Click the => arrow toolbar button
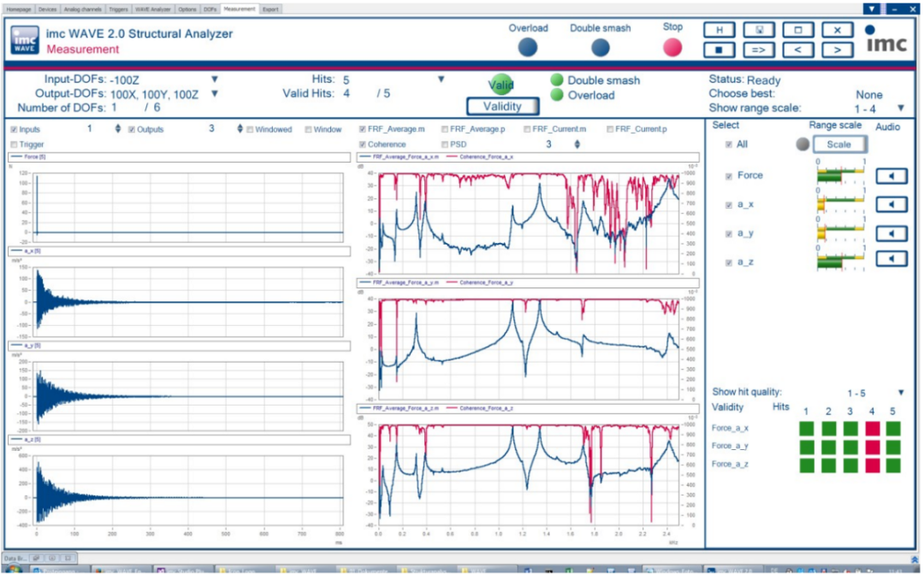This screenshot has width=924, height=575. [758, 50]
